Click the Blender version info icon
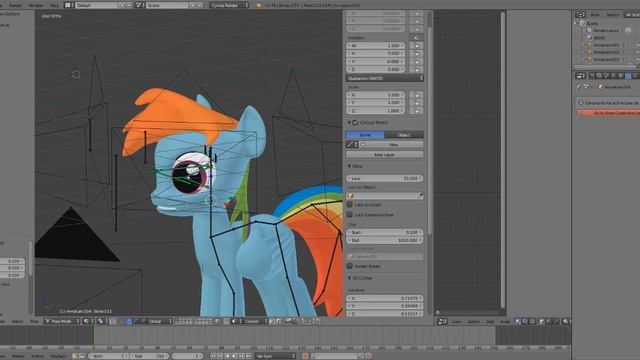The height and width of the screenshot is (360, 640). tap(259, 5)
